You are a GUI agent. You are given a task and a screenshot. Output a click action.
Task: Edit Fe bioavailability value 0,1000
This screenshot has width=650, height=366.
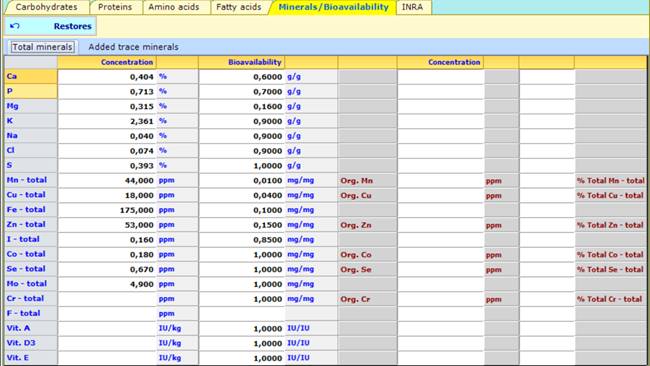242,210
